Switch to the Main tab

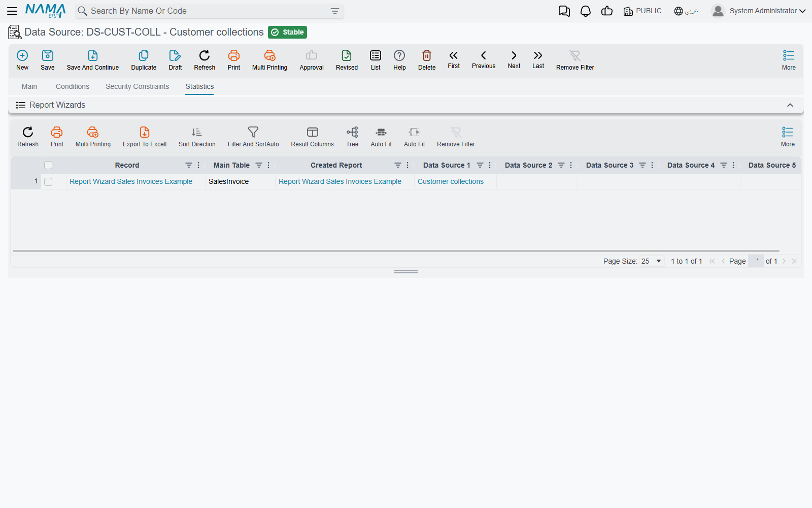tap(29, 86)
